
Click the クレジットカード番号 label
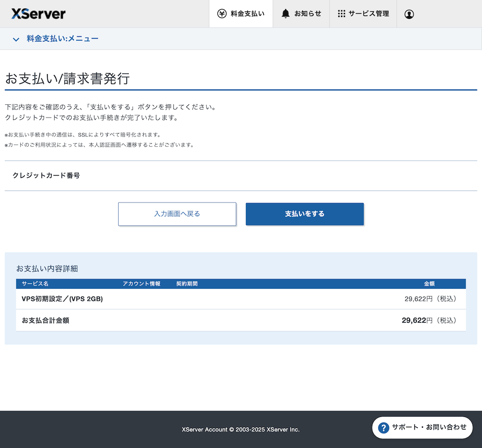point(46,176)
